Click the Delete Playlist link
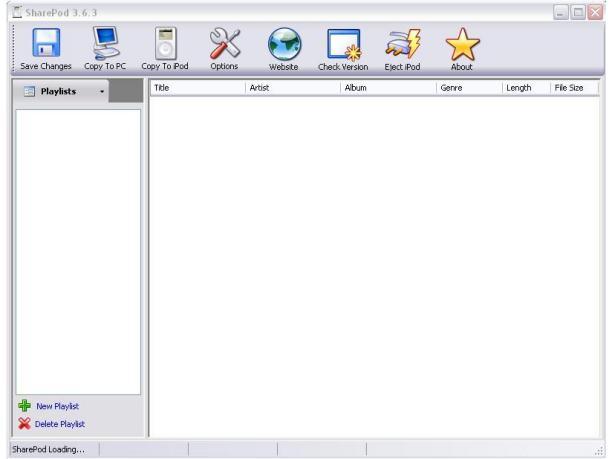Image resolution: width=612 pixels, height=459 pixels. point(60,424)
